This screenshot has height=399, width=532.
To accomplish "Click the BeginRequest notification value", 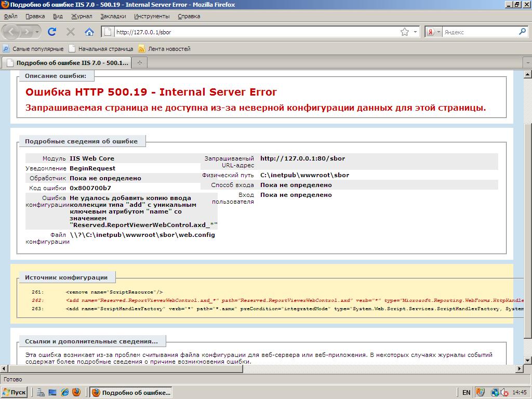I will (x=92, y=168).
